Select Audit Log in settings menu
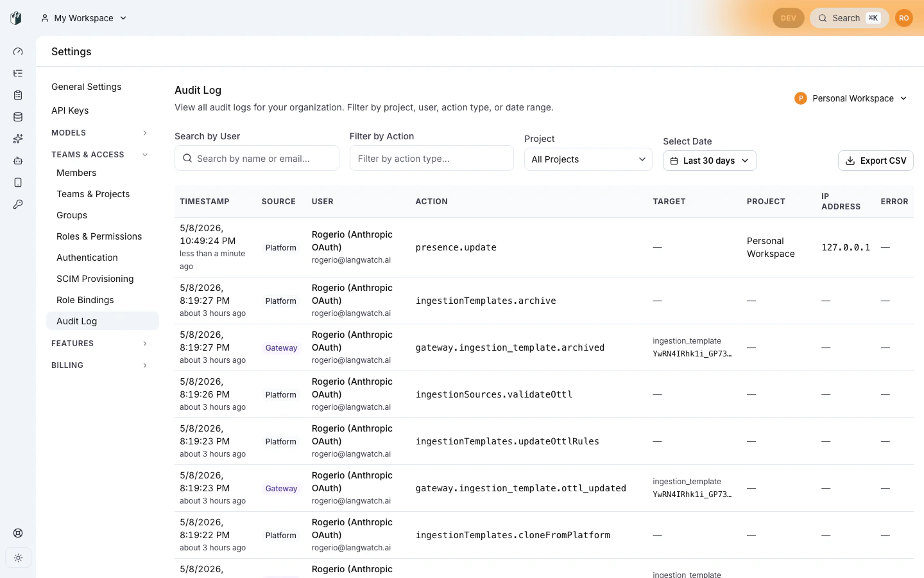The height and width of the screenshot is (578, 924). (103, 321)
